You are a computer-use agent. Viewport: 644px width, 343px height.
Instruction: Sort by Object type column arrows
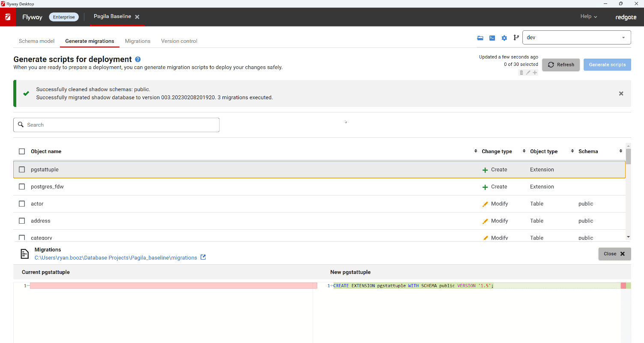[572, 151]
